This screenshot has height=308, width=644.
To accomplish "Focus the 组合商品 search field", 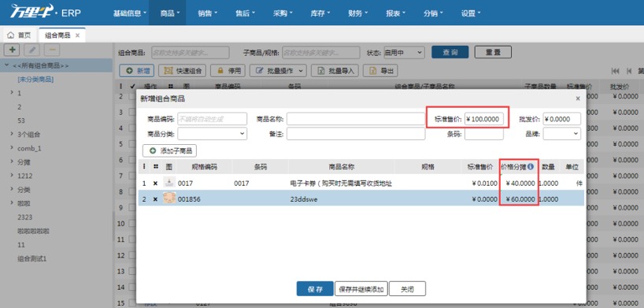I will [191, 52].
